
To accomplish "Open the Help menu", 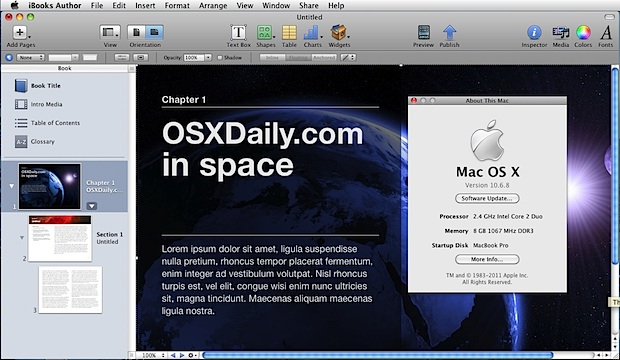I will tap(336, 6).
